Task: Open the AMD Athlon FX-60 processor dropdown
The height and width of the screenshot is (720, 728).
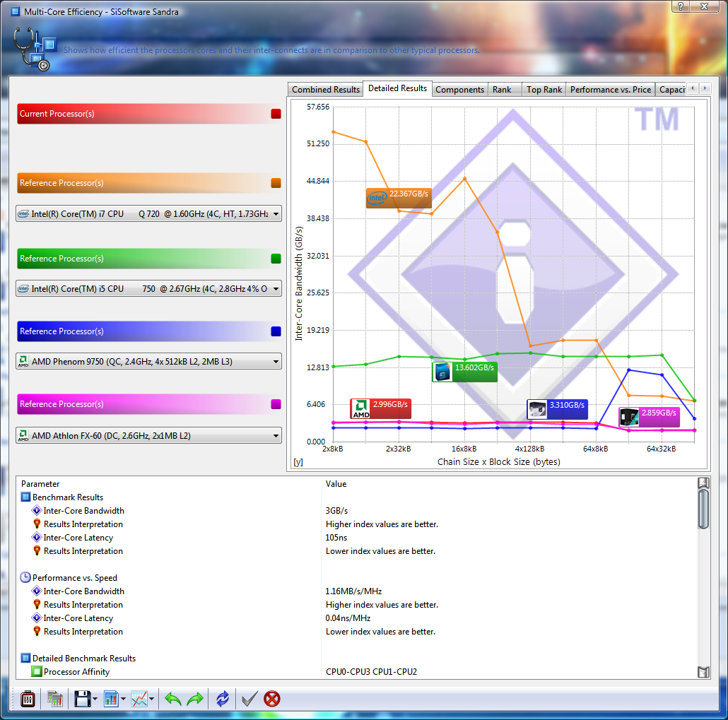Action: 148,435
